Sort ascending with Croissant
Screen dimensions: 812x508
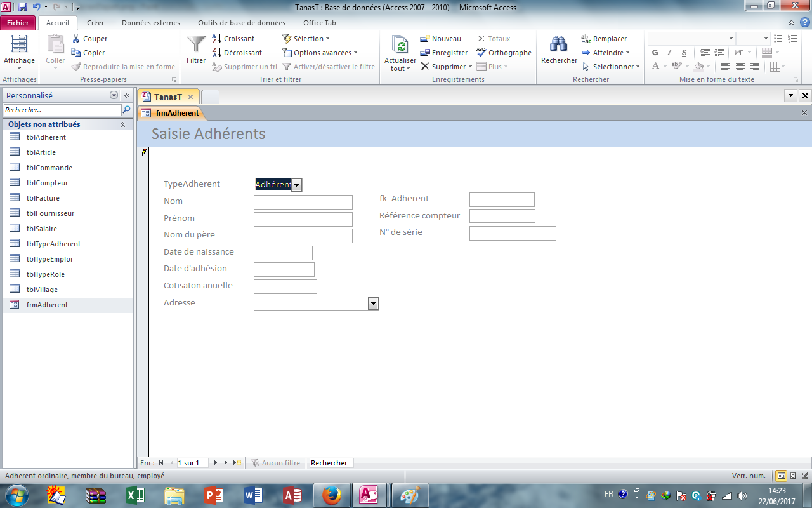pyautogui.click(x=233, y=39)
